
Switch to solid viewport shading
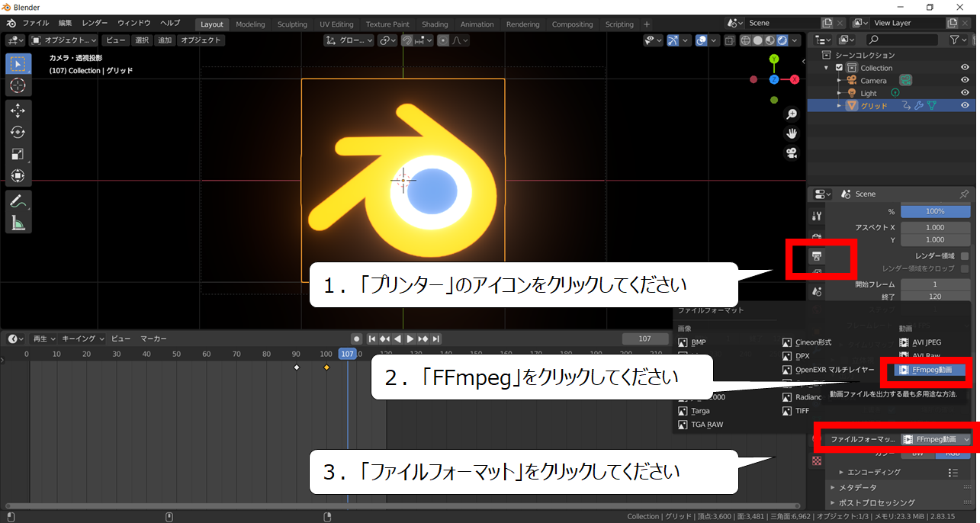[760, 40]
